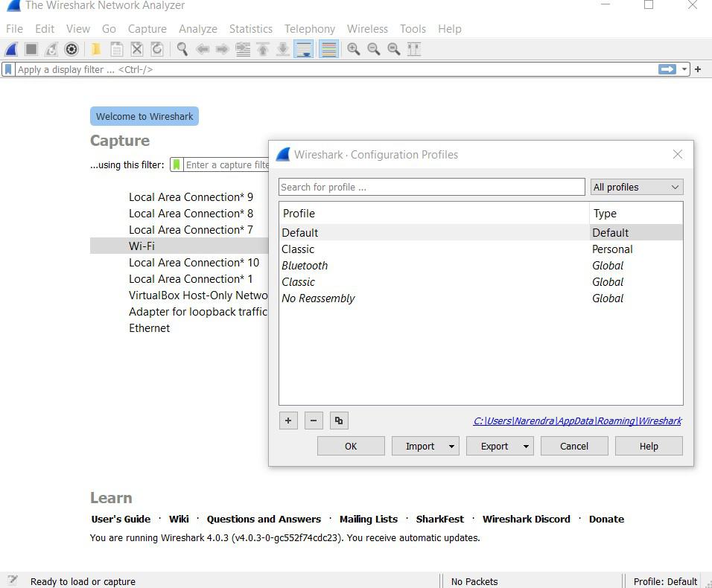Open the Wireless menu
712x588 pixels.
pyautogui.click(x=367, y=28)
